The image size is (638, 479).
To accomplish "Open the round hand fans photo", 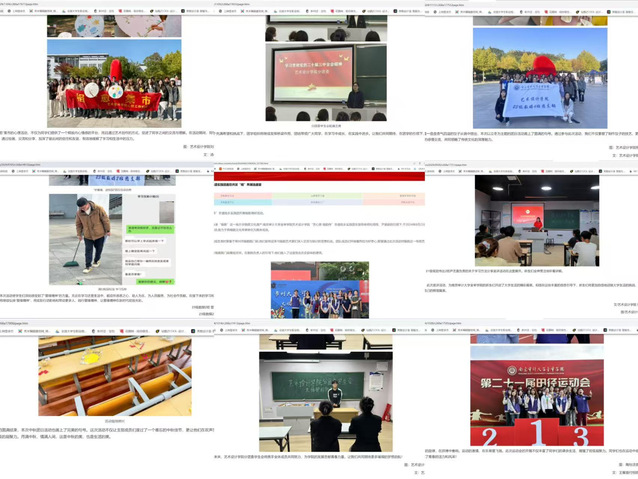I will tap(114, 20).
